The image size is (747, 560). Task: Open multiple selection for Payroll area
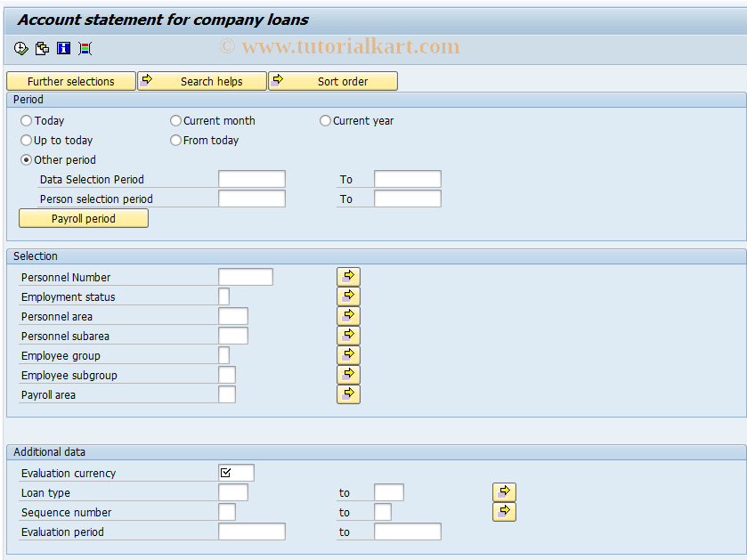[348, 394]
